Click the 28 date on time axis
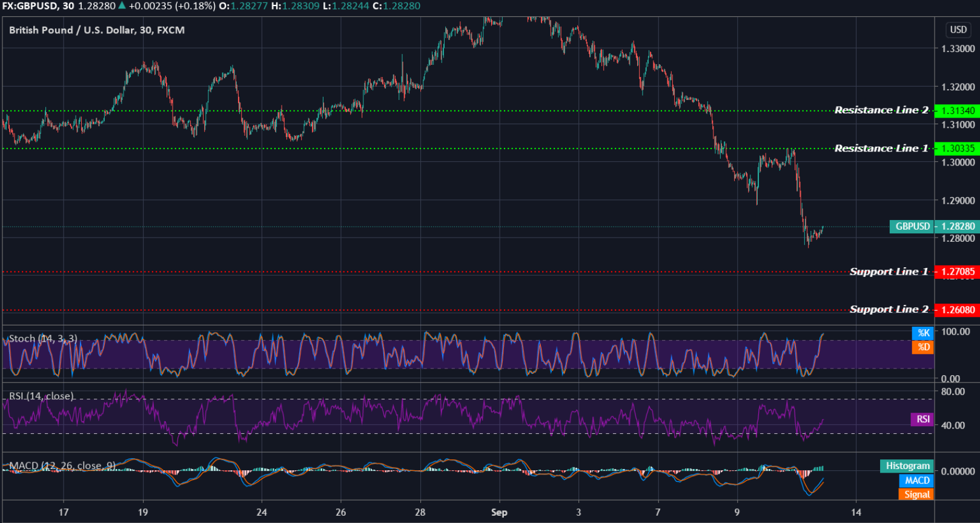This screenshot has height=523, width=980. (x=420, y=513)
